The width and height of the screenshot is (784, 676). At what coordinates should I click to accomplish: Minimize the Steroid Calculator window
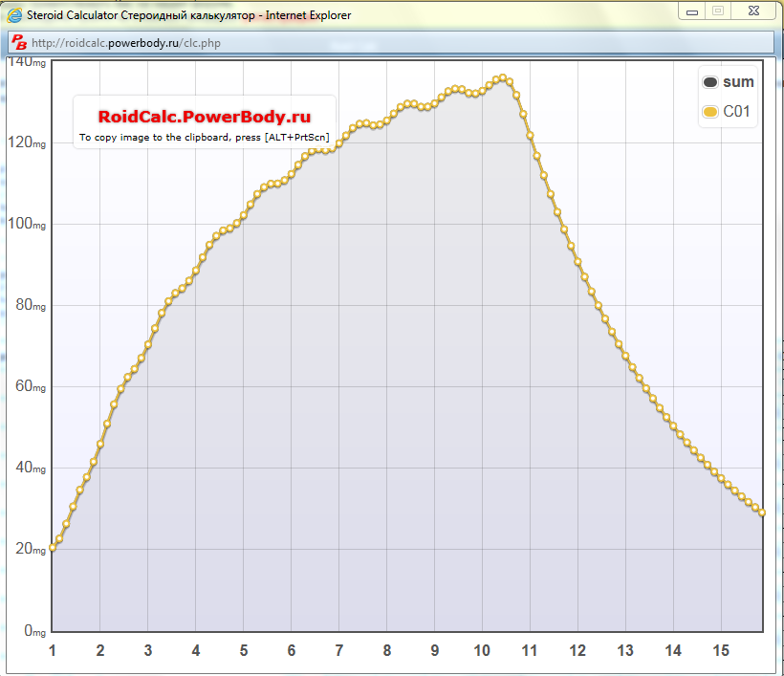click(692, 11)
